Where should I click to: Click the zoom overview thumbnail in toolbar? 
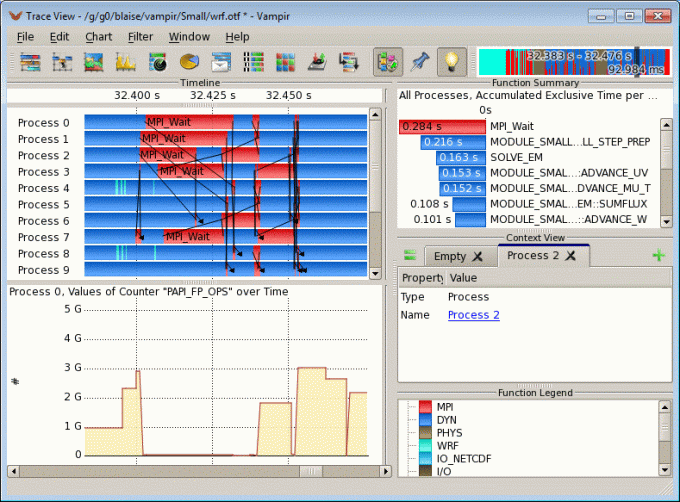point(574,62)
